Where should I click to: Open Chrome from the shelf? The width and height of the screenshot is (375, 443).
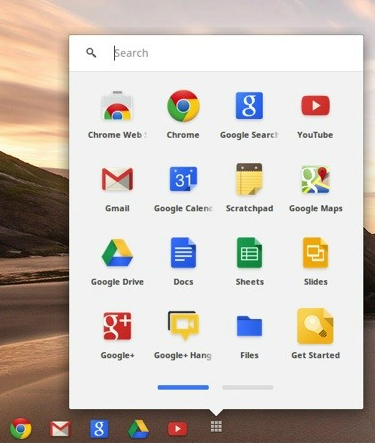[21, 428]
